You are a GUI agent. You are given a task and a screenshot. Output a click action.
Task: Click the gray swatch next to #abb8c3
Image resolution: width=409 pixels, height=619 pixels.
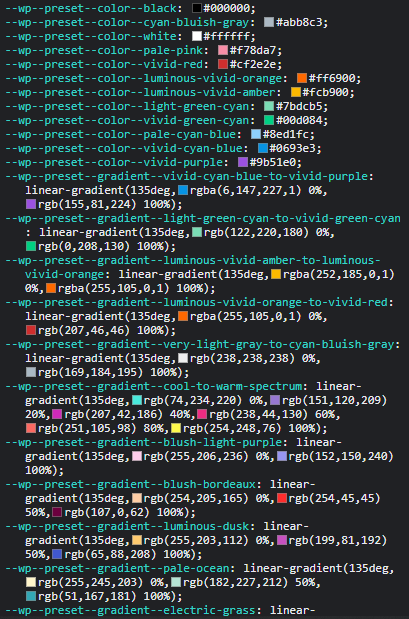click(x=269, y=22)
